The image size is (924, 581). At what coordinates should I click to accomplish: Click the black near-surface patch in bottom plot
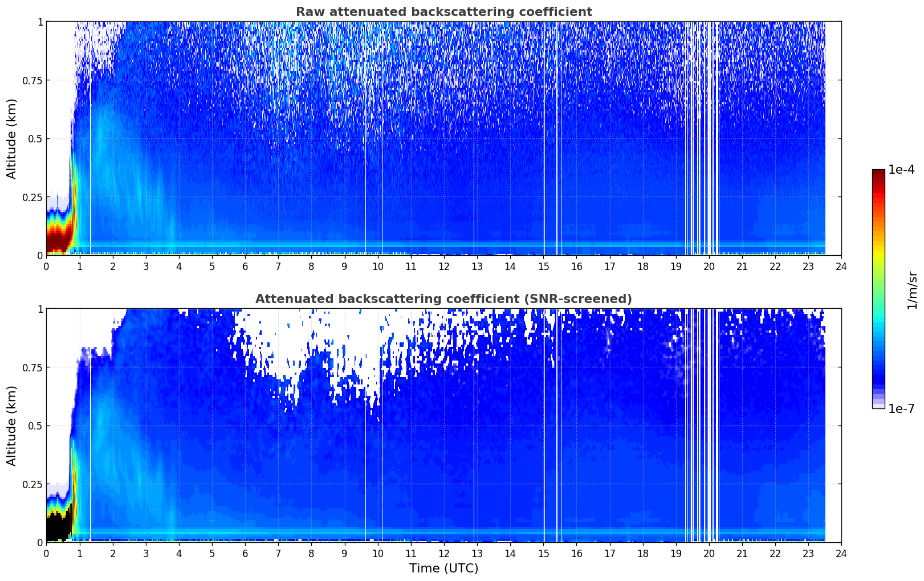click(58, 527)
